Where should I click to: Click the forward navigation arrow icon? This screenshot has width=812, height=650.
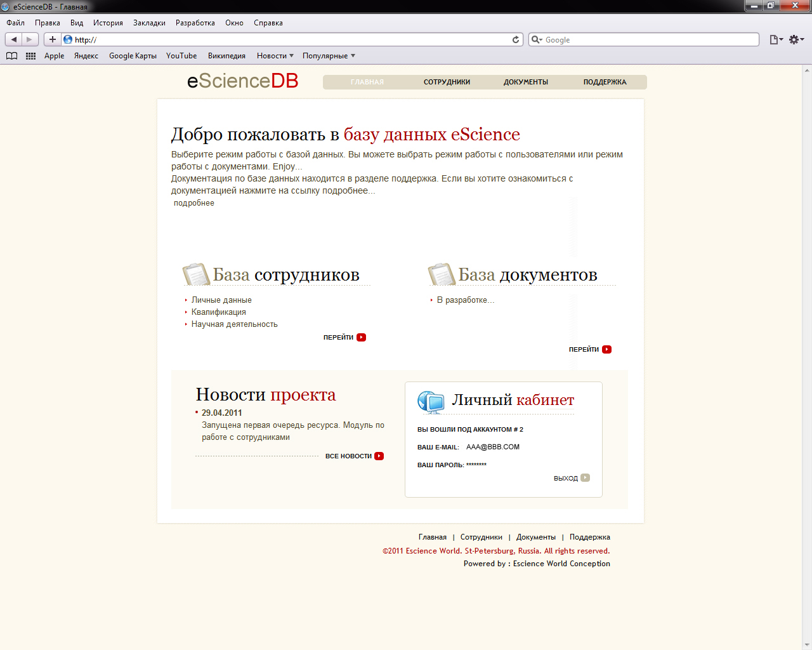[x=28, y=39]
